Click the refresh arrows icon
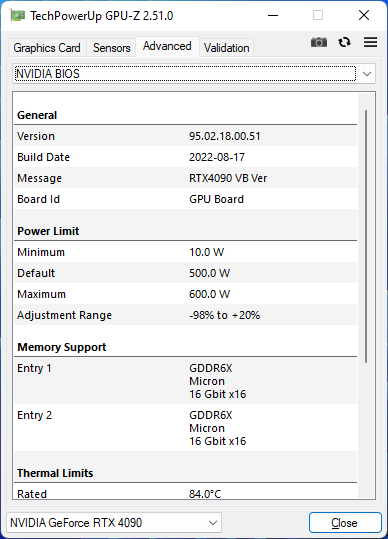The height and width of the screenshot is (539, 388). (x=344, y=42)
